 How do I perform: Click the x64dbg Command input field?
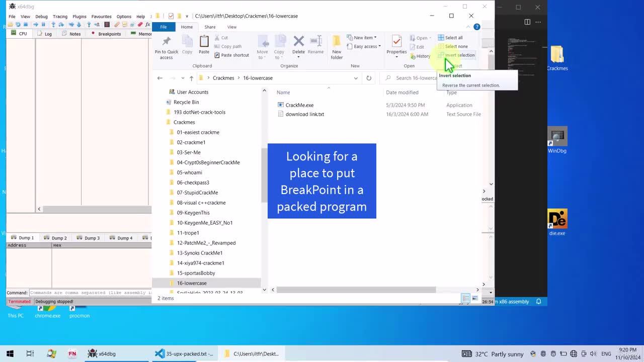coord(90,293)
